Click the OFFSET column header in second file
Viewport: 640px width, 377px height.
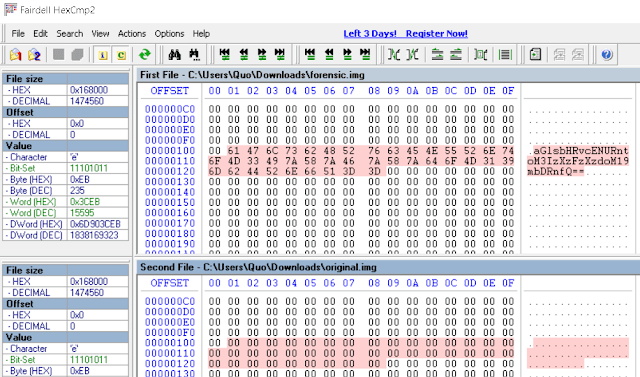coord(170,283)
